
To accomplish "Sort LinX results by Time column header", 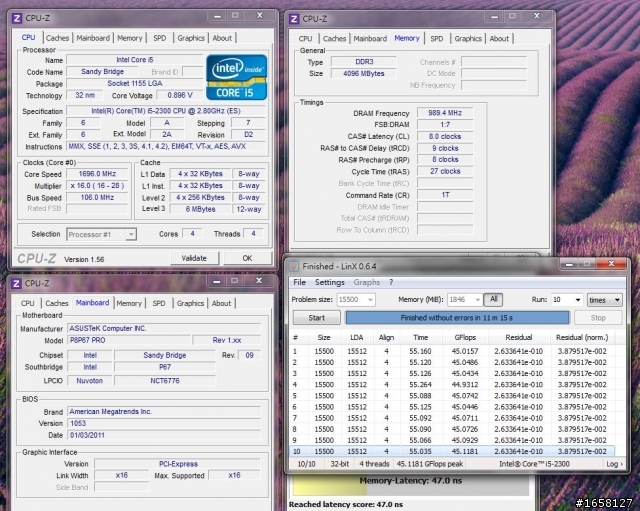I will point(420,337).
